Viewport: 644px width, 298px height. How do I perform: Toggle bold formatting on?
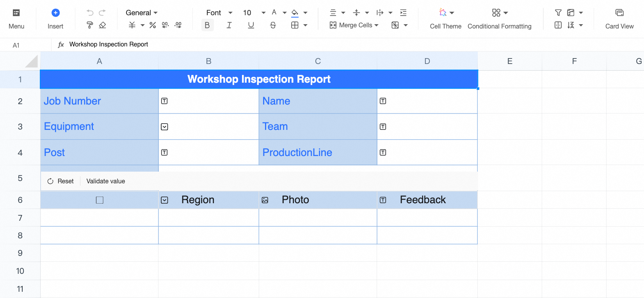tap(207, 25)
